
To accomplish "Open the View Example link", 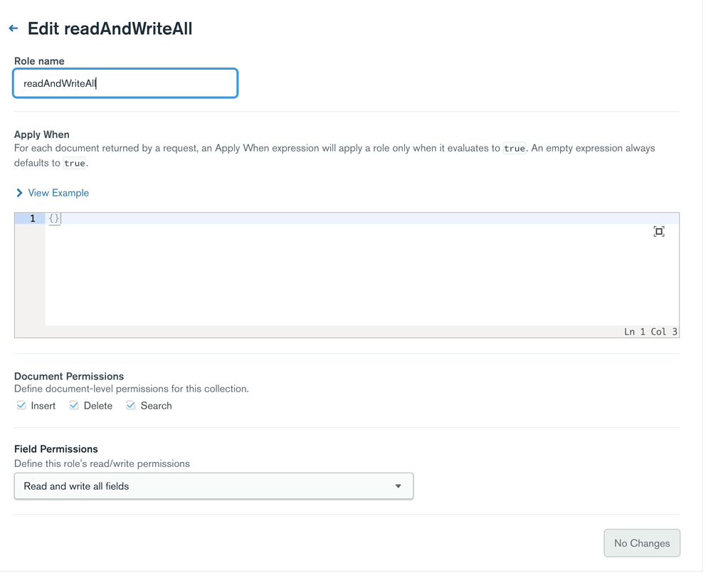I will click(58, 193).
